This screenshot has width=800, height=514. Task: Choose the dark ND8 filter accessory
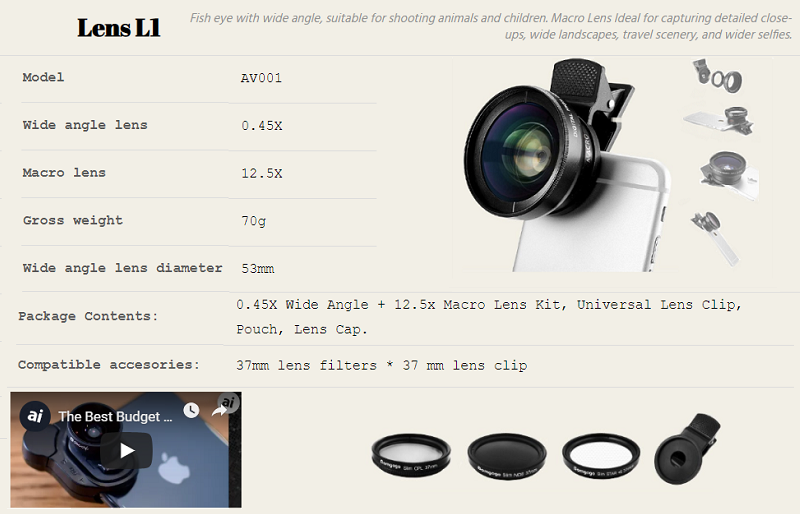click(507, 456)
